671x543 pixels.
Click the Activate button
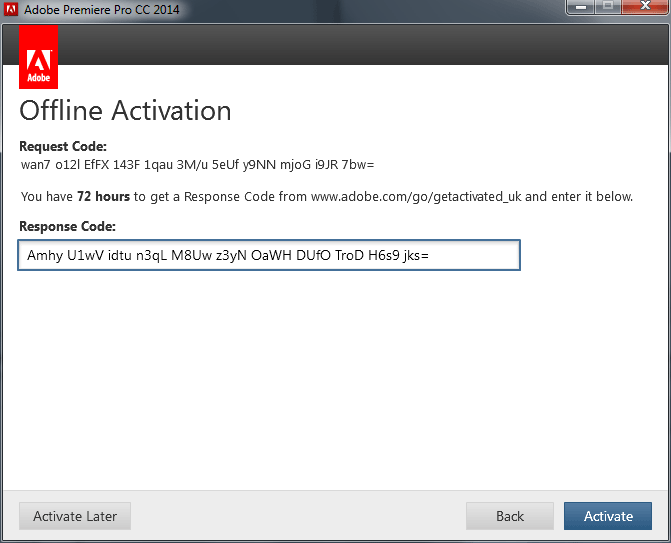608,516
